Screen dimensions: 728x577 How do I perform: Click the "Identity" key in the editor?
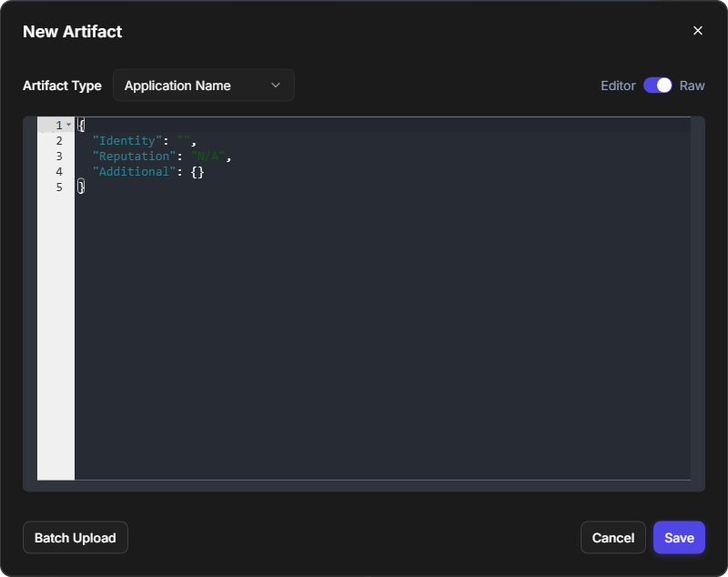coord(127,141)
